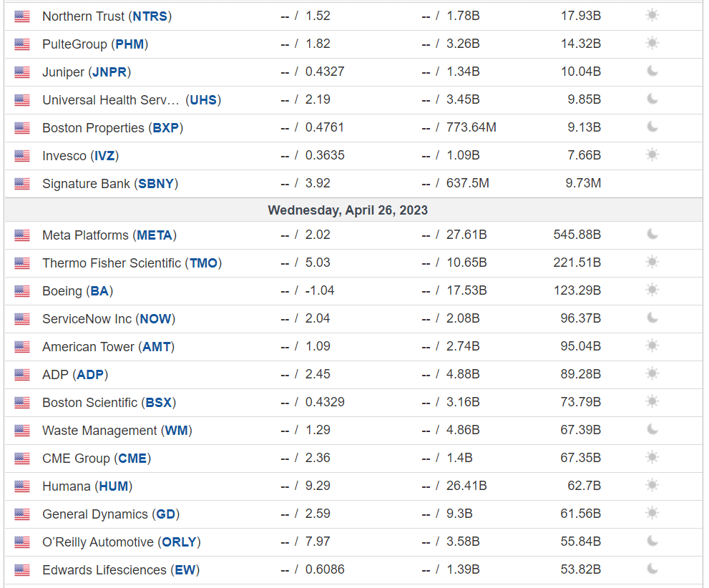The height and width of the screenshot is (588, 709).
Task: Click the sun icon for Humana row
Action: (652, 486)
